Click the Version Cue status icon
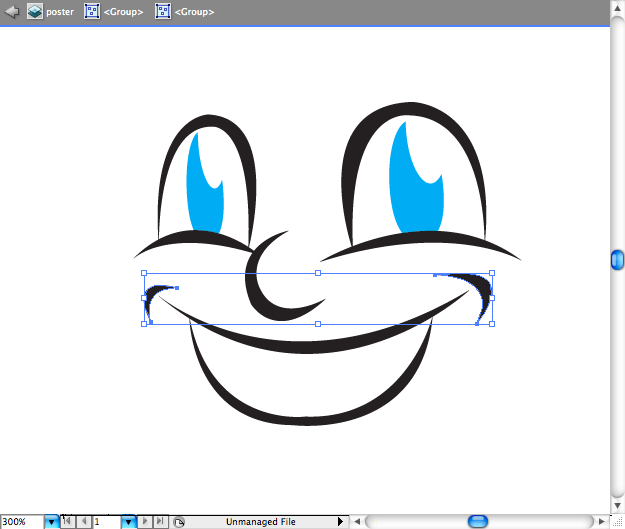 pyautogui.click(x=179, y=522)
